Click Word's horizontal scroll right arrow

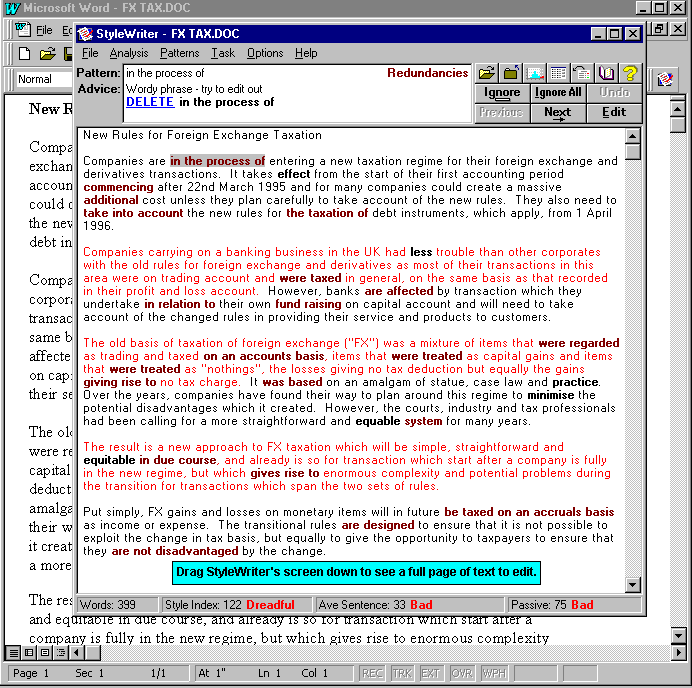tap(677, 652)
